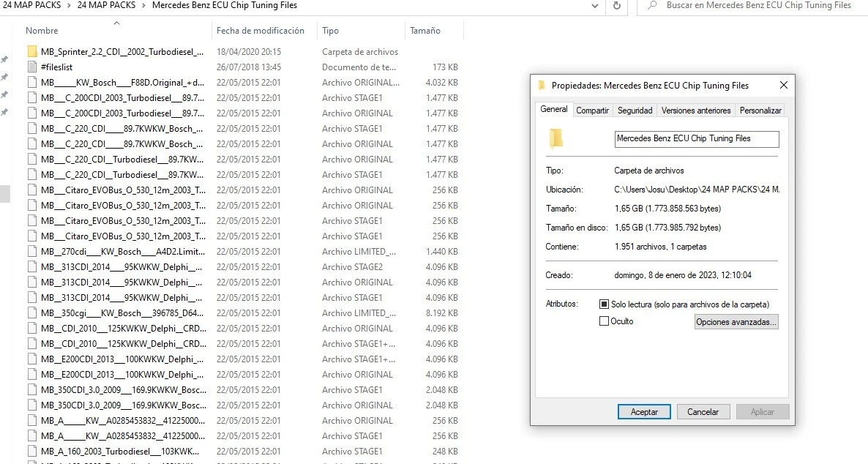
Task: Select MB_____KW_Bosch____F88D.Original file
Action: 123,83
